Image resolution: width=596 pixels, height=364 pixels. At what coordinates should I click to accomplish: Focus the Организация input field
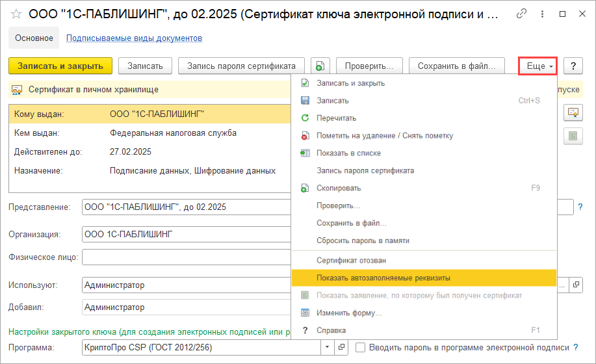point(187,234)
